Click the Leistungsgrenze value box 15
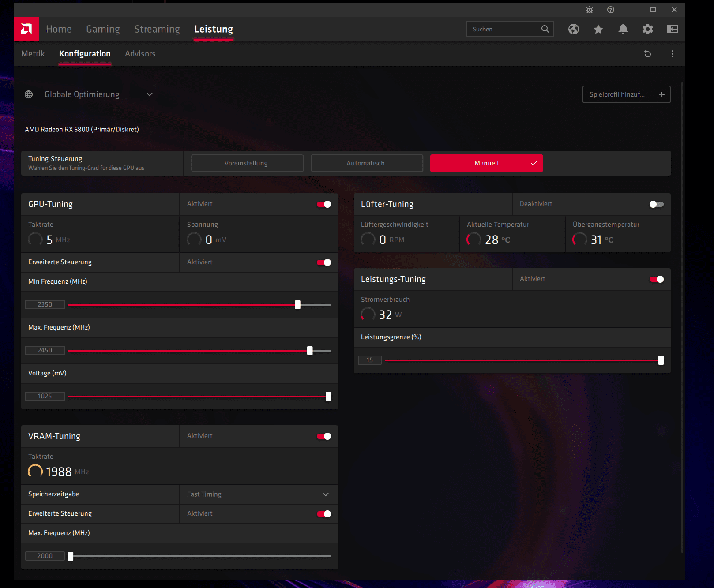 click(370, 360)
